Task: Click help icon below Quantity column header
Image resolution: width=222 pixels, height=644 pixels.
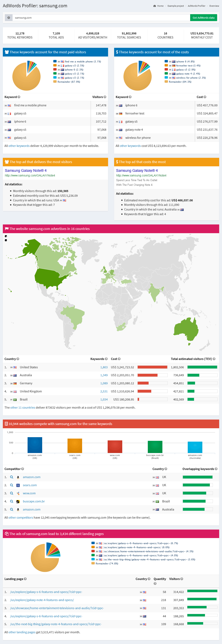Action: [155, 583]
